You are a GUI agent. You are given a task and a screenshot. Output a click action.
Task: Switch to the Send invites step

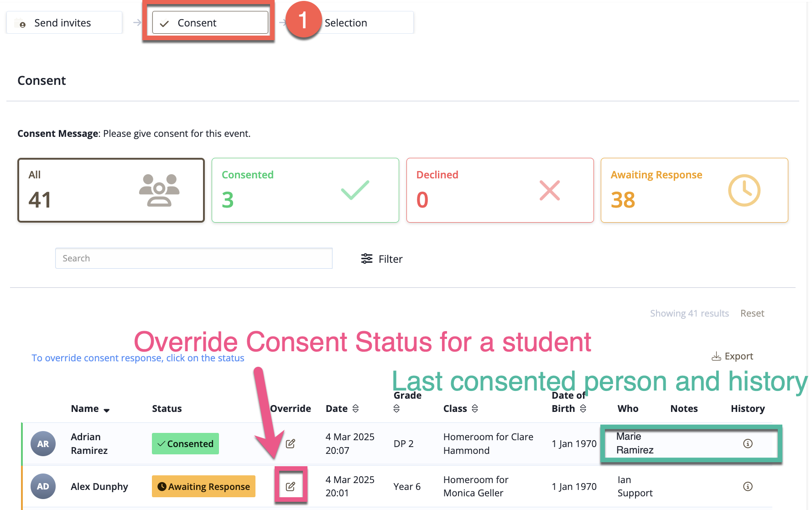(64, 23)
